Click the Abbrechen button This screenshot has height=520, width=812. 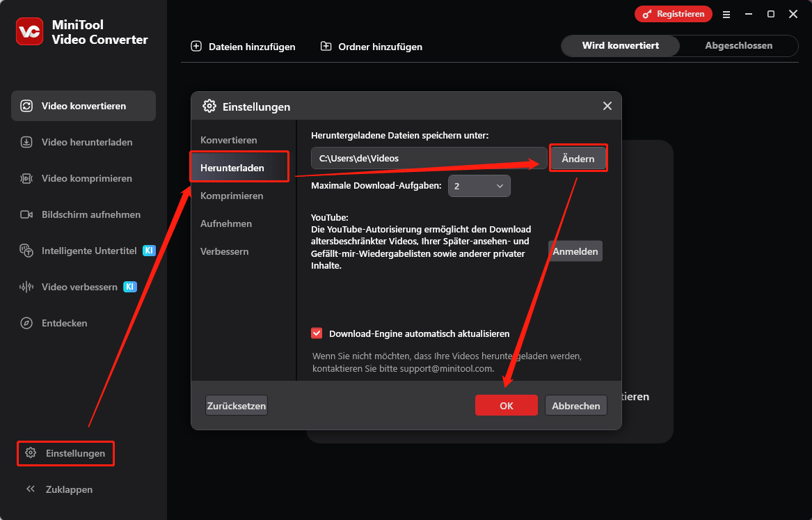tap(576, 406)
